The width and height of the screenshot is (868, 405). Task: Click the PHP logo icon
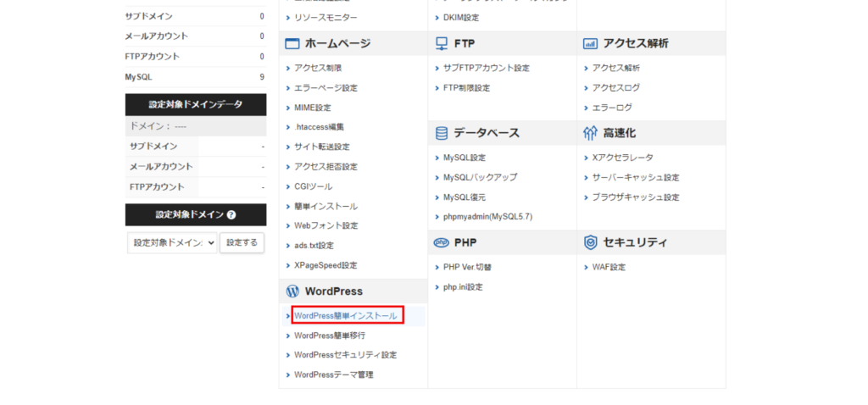441,242
